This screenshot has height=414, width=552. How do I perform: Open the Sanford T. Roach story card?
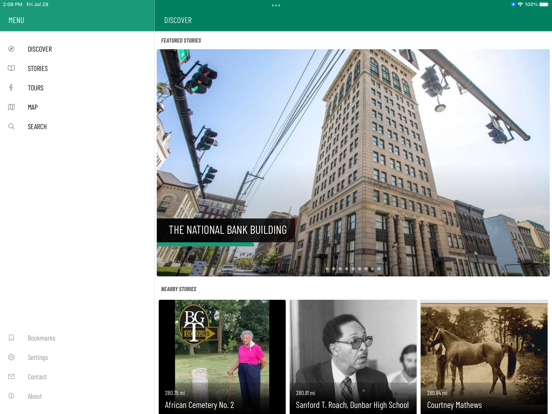point(353,357)
